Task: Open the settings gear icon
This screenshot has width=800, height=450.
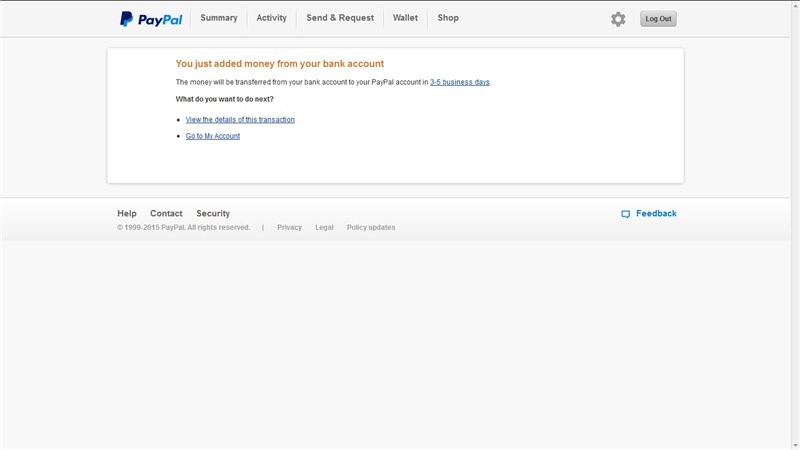Action: pos(618,19)
